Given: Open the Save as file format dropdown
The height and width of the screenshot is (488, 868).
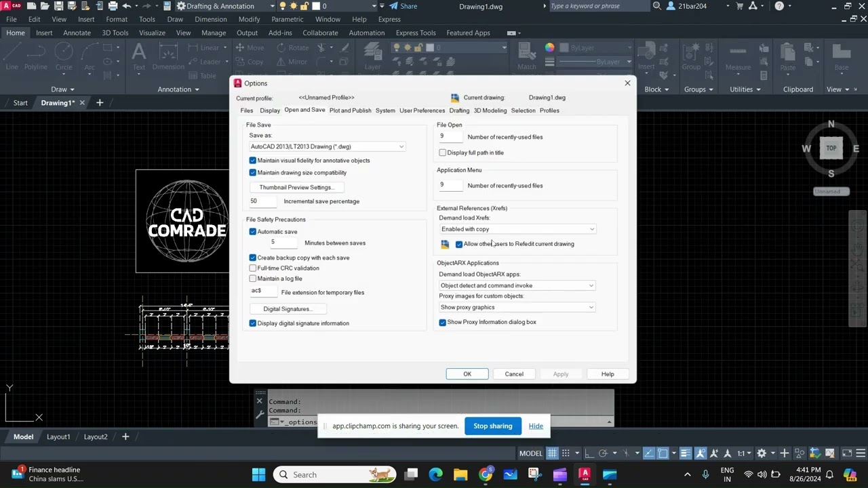Looking at the screenshot, I should 327,146.
